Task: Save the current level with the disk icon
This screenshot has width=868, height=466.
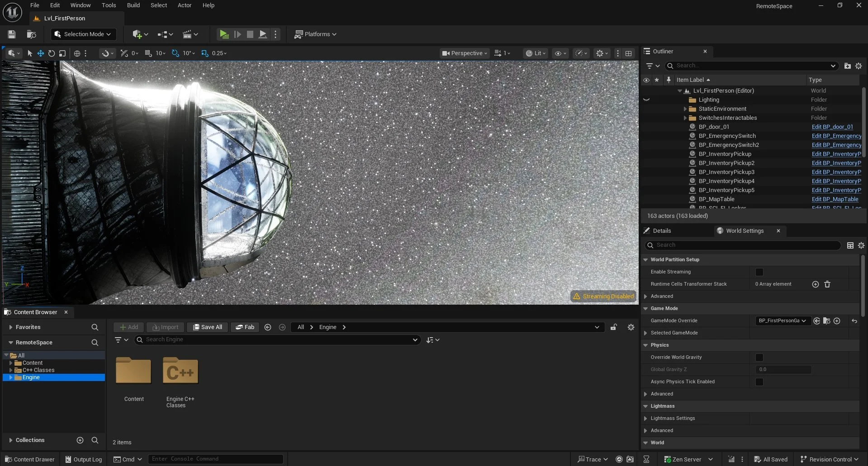Action: [12, 34]
